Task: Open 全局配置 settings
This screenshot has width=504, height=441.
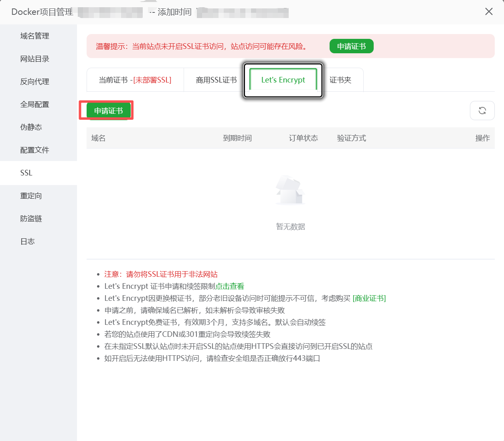Action: pos(35,105)
